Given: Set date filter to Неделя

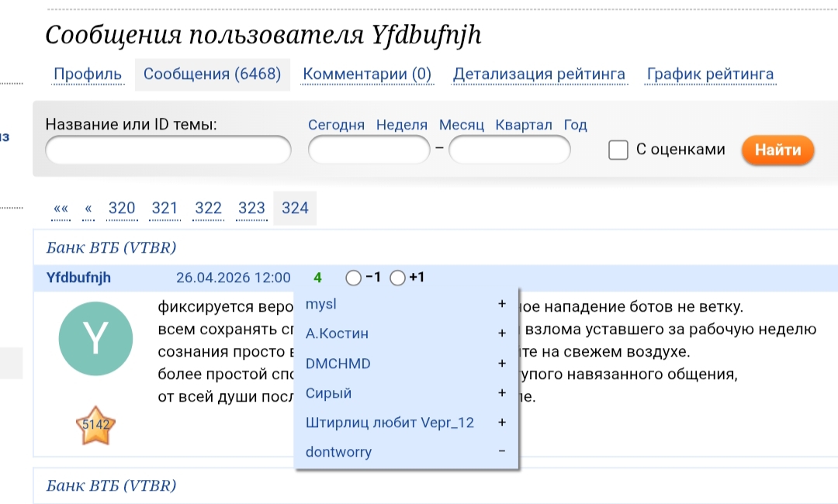Looking at the screenshot, I should click(x=402, y=125).
